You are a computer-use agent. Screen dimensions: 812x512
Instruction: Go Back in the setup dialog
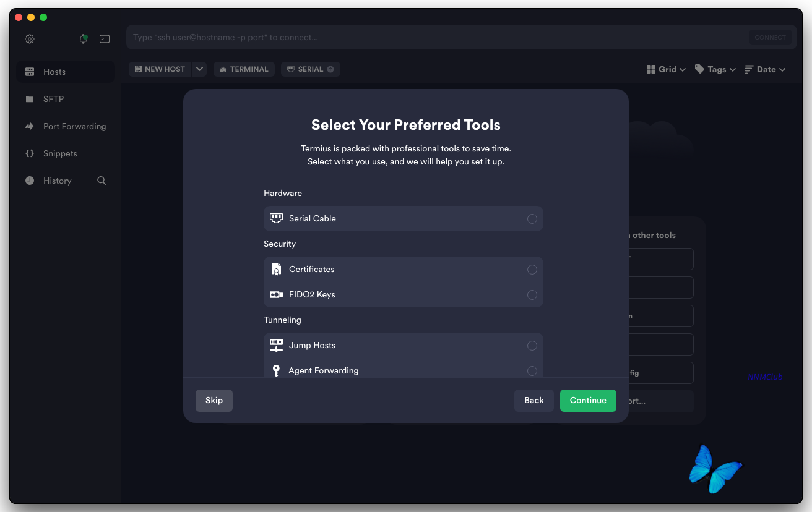click(534, 400)
